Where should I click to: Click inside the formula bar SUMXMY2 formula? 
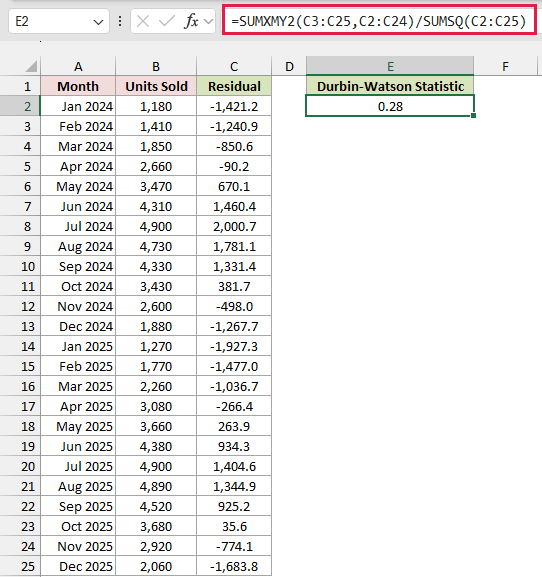[x=379, y=21]
